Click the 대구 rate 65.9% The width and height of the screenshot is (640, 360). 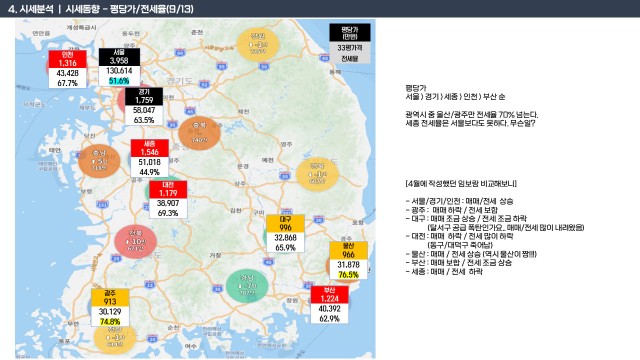[x=285, y=248]
